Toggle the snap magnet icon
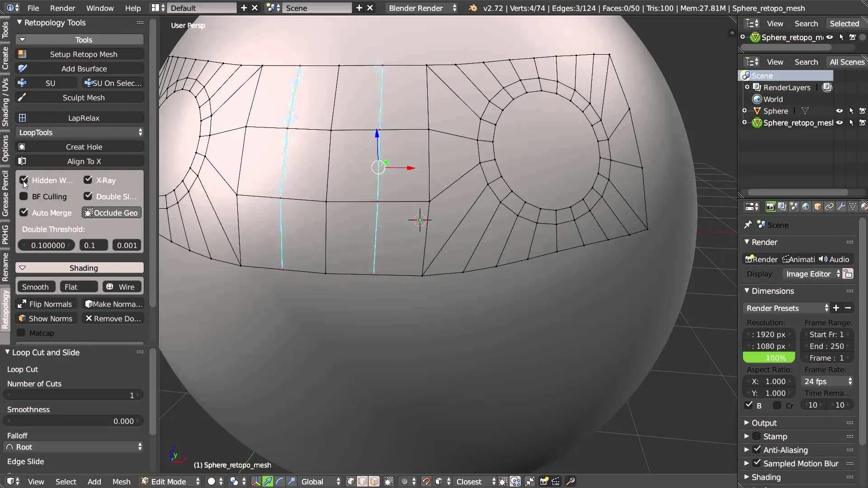 pyautogui.click(x=426, y=481)
